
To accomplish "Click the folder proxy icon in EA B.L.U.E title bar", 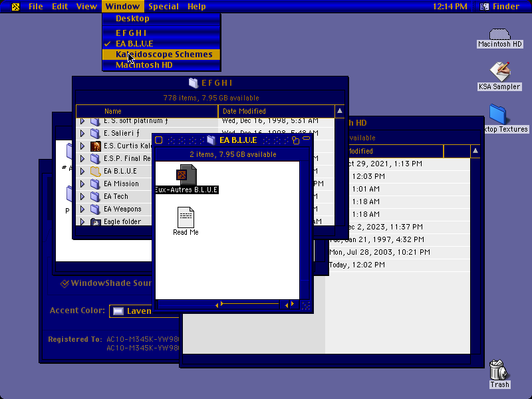I will (211, 140).
